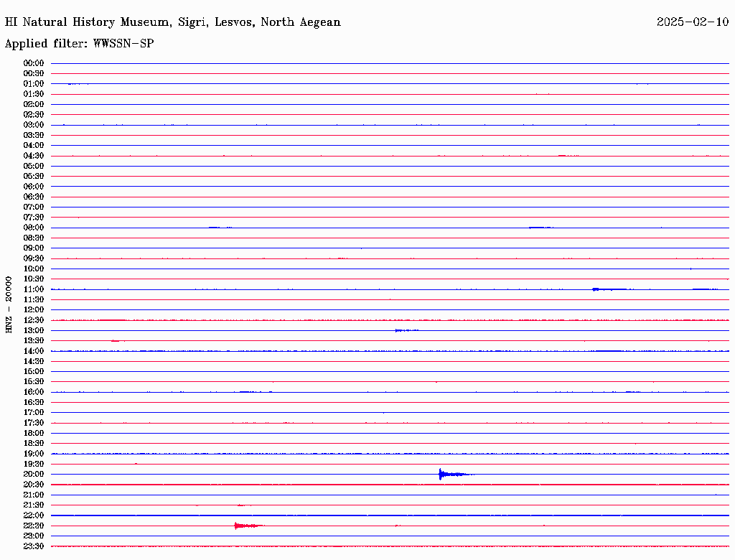The height and width of the screenshot is (560, 735).
Task: Click the '12:00' time label
Action: pyautogui.click(x=34, y=310)
